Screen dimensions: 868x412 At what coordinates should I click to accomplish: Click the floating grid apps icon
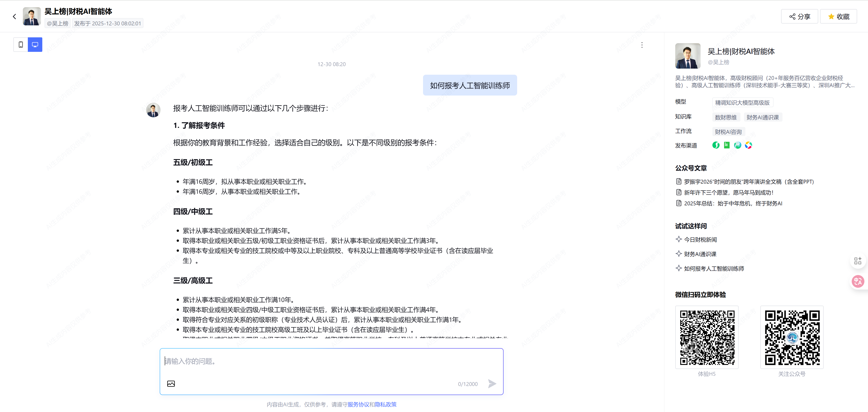point(858,261)
